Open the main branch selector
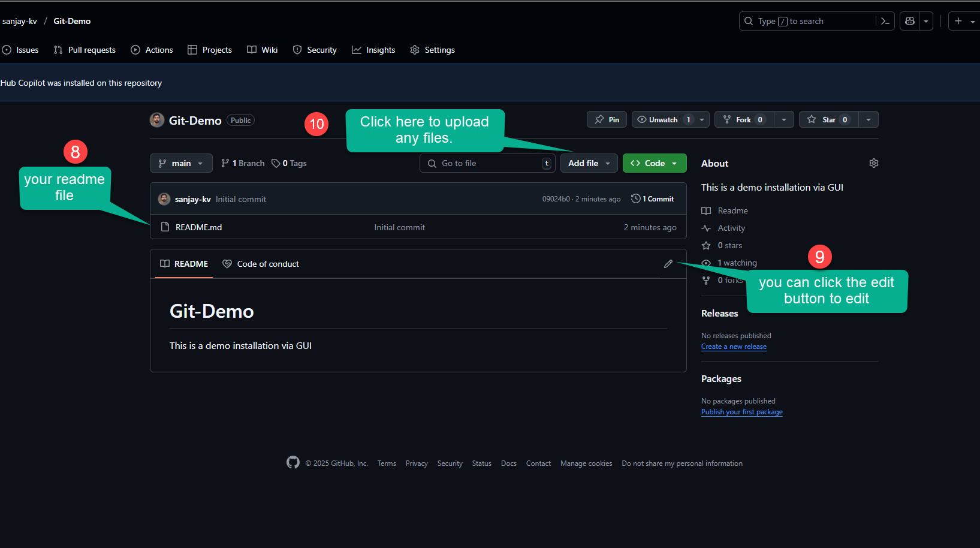The height and width of the screenshot is (548, 980). tap(180, 162)
